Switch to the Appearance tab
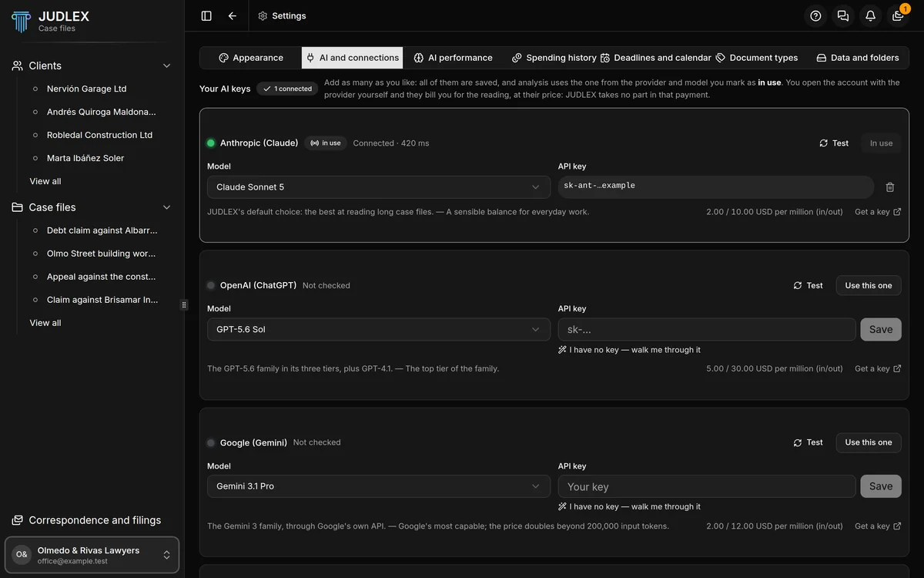924x578 pixels. pyautogui.click(x=251, y=58)
